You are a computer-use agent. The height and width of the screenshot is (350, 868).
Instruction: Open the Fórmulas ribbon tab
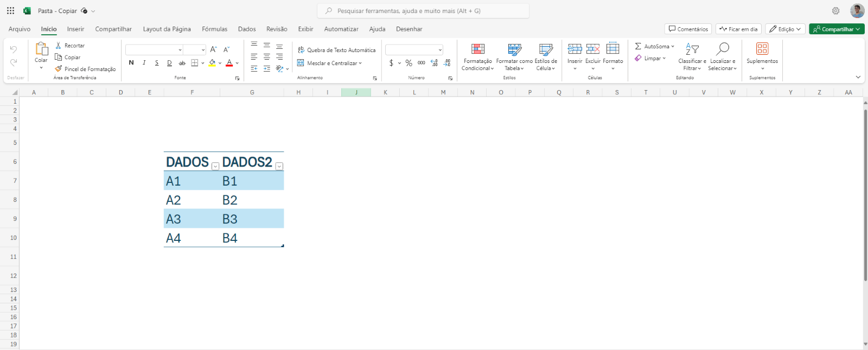pos(214,29)
